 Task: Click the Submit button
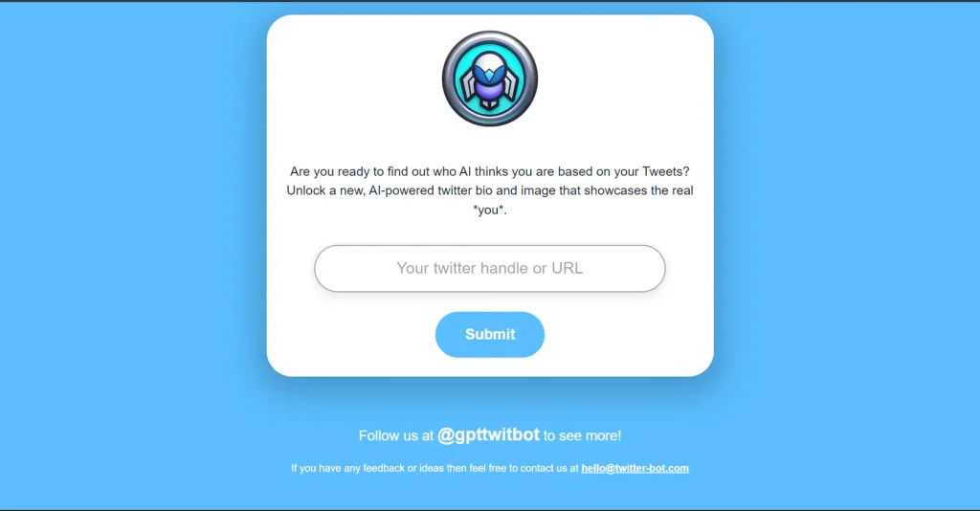tap(489, 334)
